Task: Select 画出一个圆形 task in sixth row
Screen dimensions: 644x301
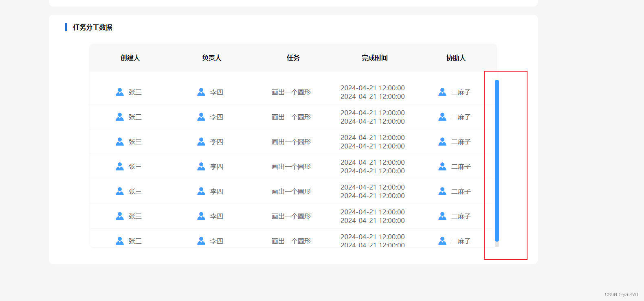Action: click(x=291, y=216)
